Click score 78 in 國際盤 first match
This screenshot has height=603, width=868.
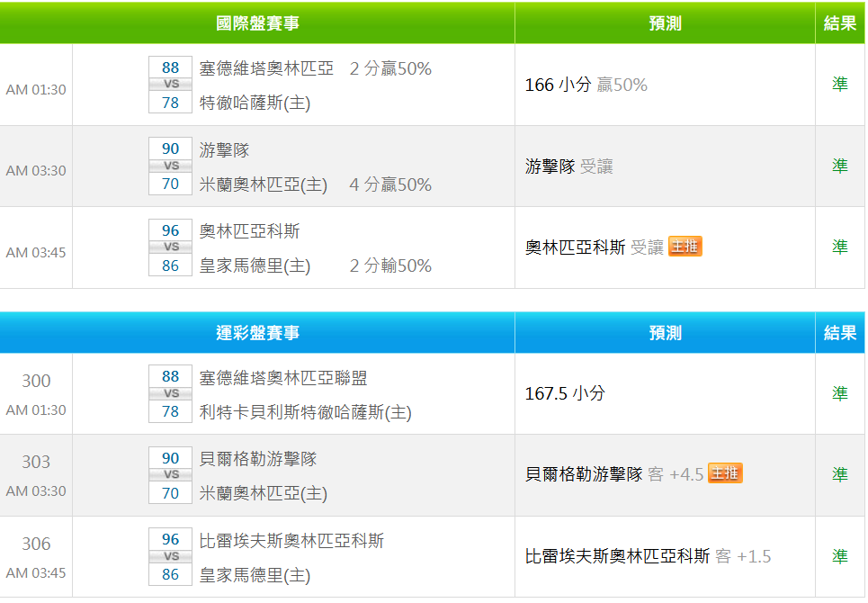171,103
